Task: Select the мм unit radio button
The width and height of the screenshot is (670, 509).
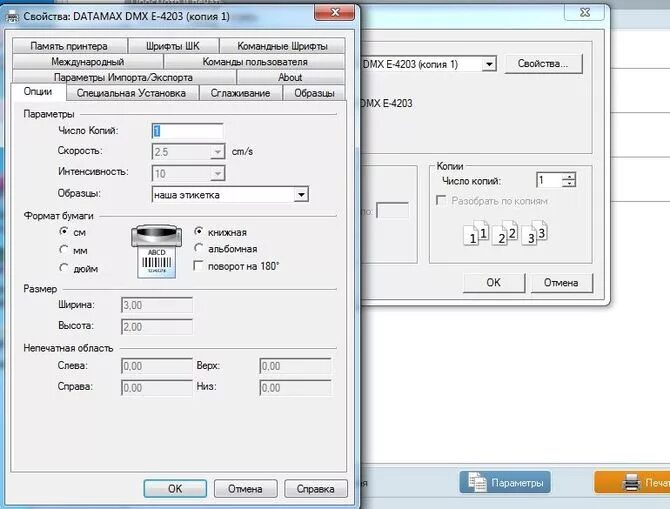Action: click(x=64, y=249)
